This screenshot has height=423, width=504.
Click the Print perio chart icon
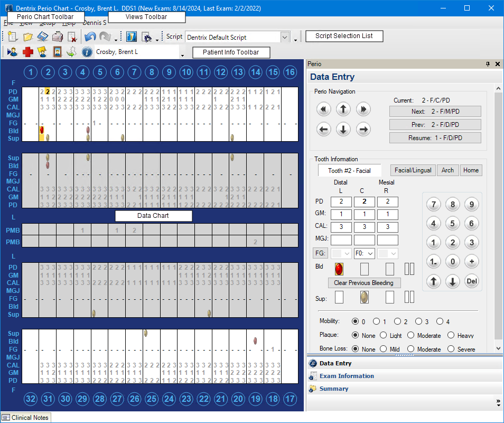pos(58,37)
